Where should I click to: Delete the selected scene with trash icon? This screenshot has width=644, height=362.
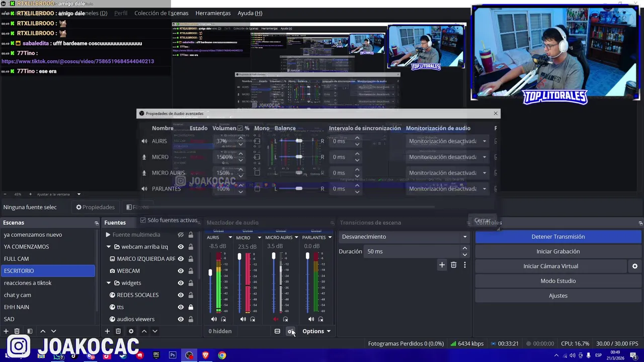coord(17,331)
